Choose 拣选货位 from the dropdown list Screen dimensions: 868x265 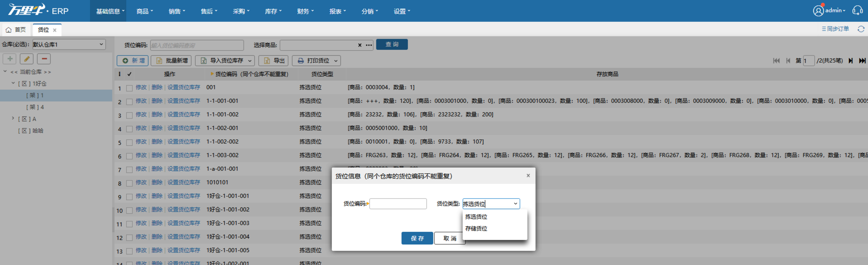point(476,217)
